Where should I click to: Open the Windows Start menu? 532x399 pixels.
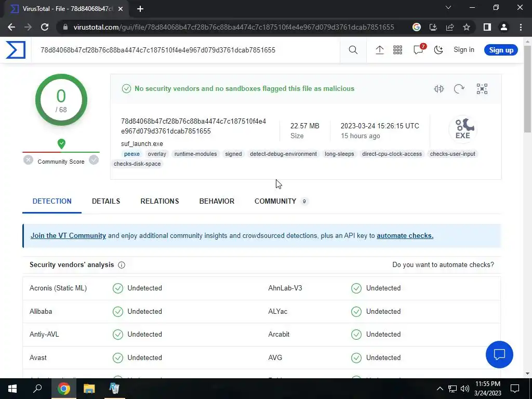pyautogui.click(x=12, y=389)
